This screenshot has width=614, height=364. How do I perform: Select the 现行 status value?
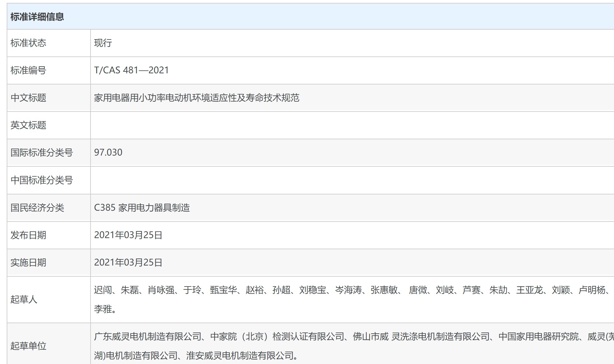[103, 43]
